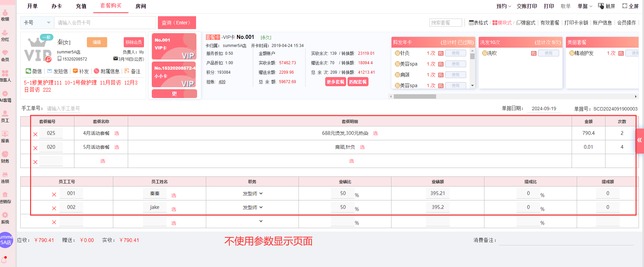Image resolution: width=644 pixels, height=267 pixels.
Task: Open the 交账打印 menu item
Action: (527, 6)
